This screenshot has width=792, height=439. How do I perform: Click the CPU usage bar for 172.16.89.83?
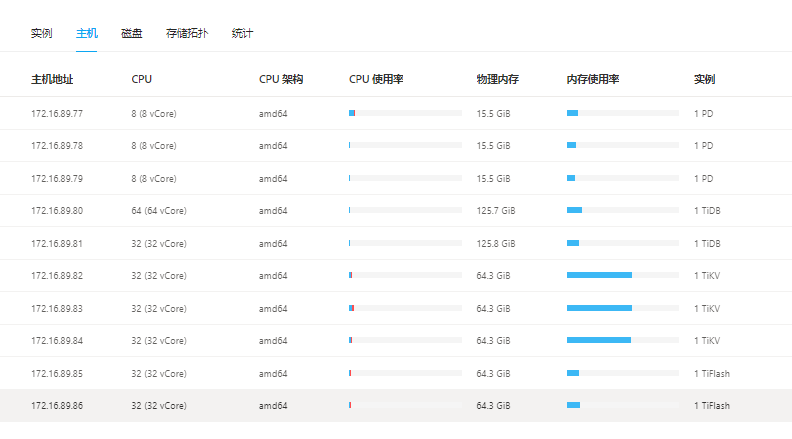[405, 308]
